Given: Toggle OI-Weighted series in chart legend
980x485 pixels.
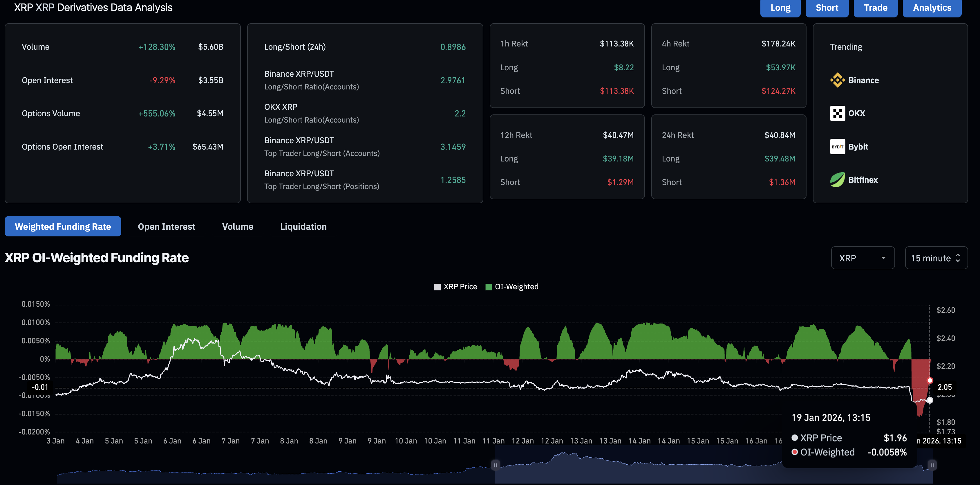Looking at the screenshot, I should (x=516, y=287).
